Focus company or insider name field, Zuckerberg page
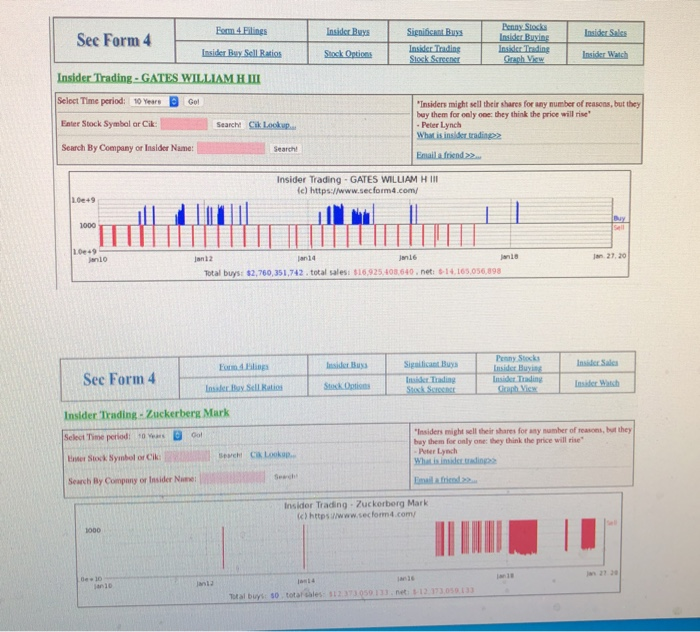 point(232,478)
